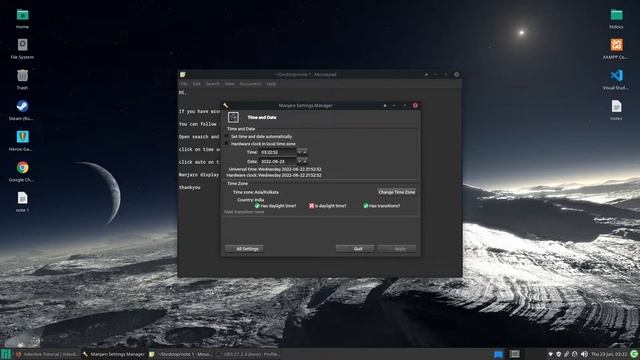640x360 pixels.
Task: Click the shield security tray icon
Action: [558, 354]
